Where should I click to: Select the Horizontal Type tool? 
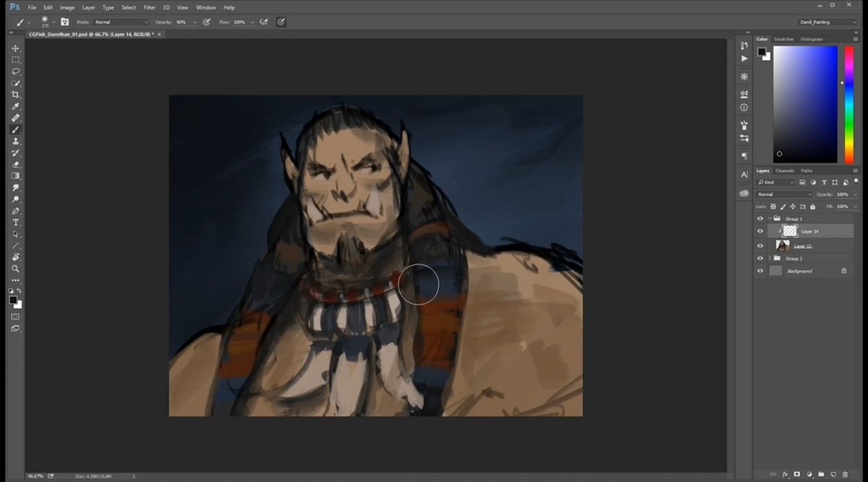tap(15, 223)
